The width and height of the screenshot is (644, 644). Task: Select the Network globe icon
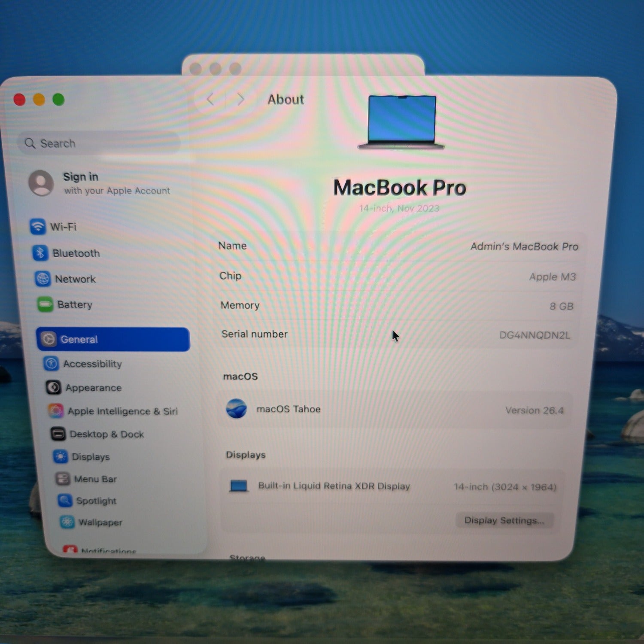pyautogui.click(x=43, y=279)
